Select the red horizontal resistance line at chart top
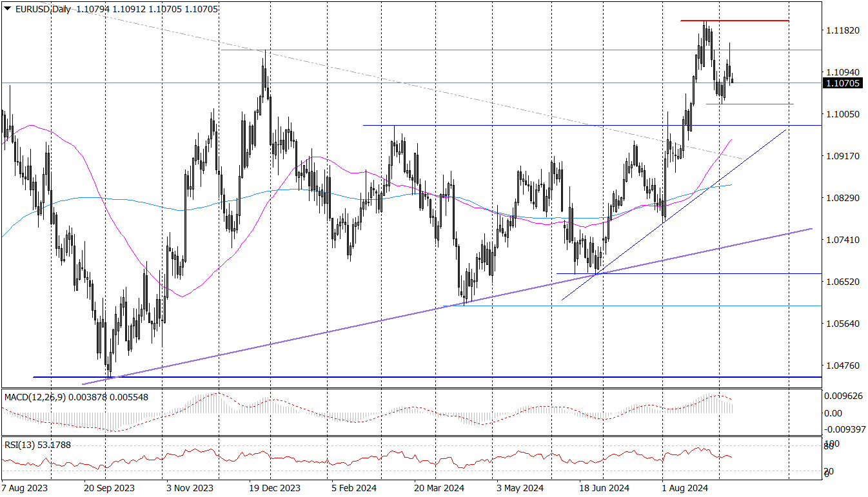This screenshot has height=497, width=868. pos(735,21)
